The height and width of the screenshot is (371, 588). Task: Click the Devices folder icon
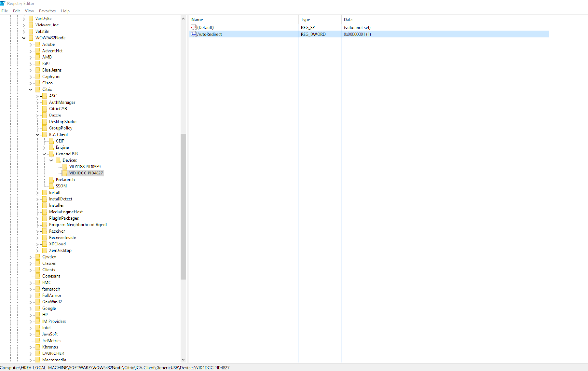coord(58,160)
